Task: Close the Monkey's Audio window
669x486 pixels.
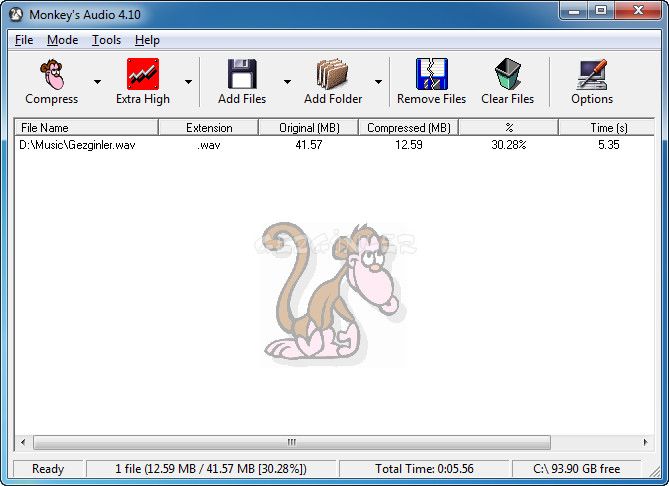Action: coord(638,11)
